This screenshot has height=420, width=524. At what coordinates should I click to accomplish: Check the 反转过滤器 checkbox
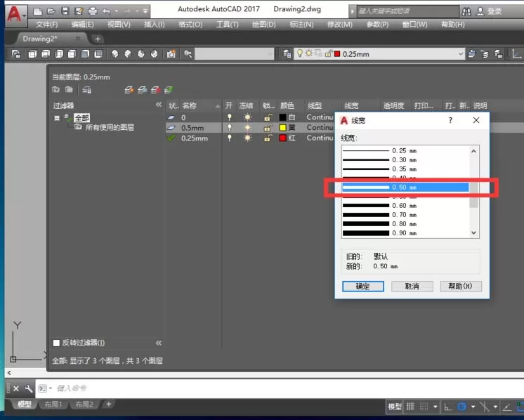point(56,343)
